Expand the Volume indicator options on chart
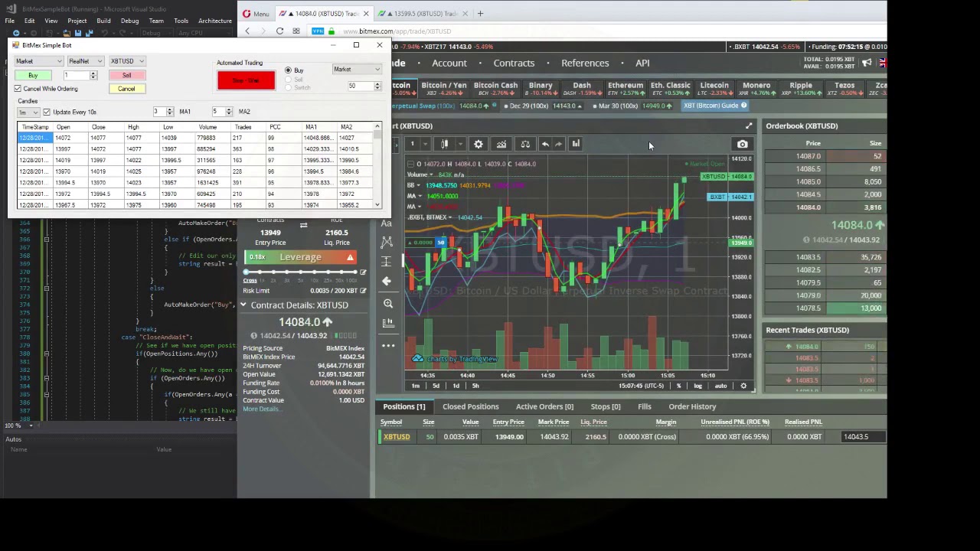This screenshot has width=980, height=551. [431, 175]
